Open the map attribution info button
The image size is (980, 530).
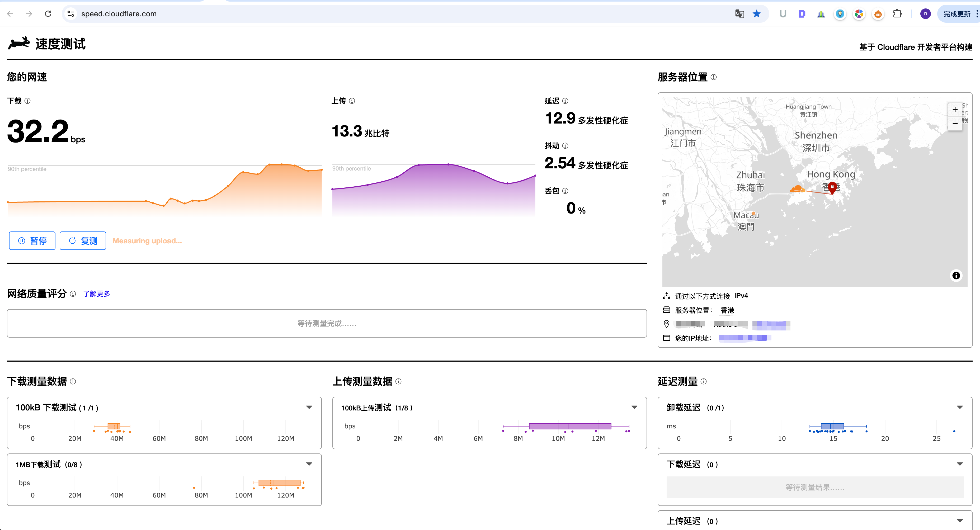956,276
